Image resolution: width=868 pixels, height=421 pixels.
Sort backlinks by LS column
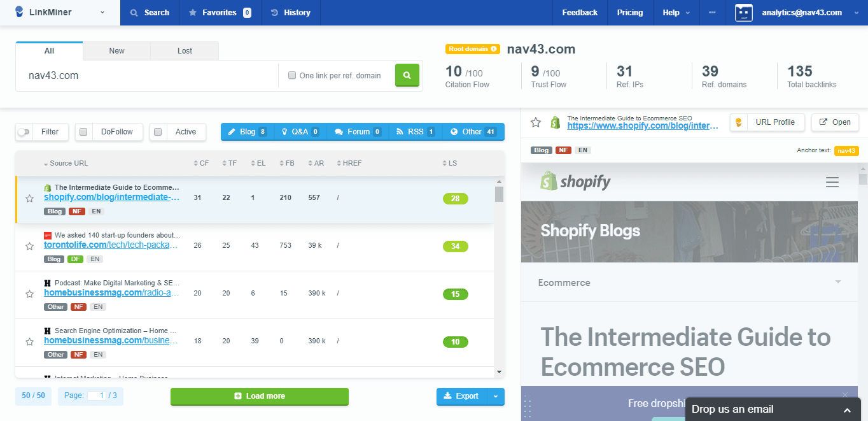[449, 164]
